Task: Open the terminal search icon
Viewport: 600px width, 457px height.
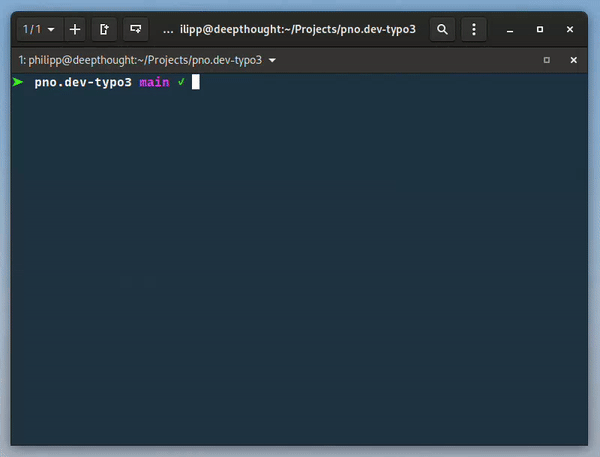Action: pos(442,29)
